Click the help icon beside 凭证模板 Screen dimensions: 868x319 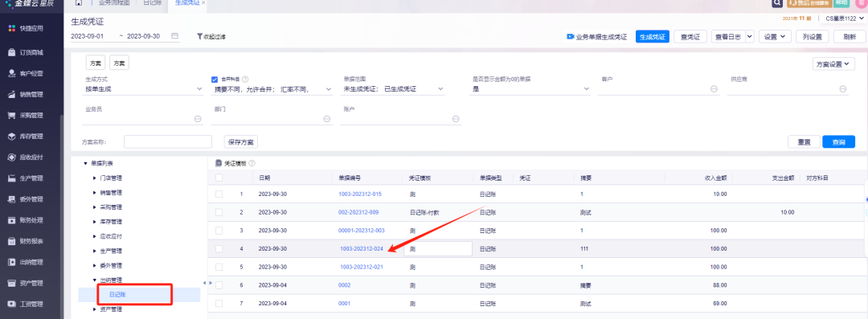click(252, 163)
